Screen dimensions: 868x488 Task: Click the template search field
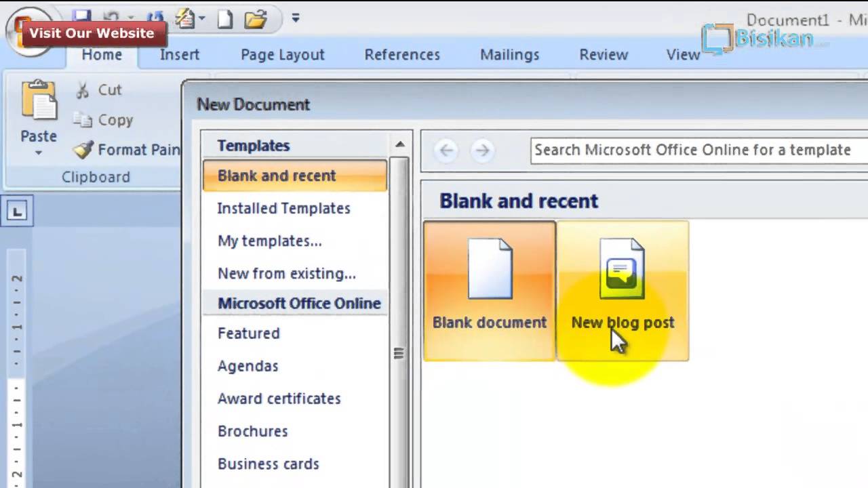pyautogui.click(x=699, y=150)
